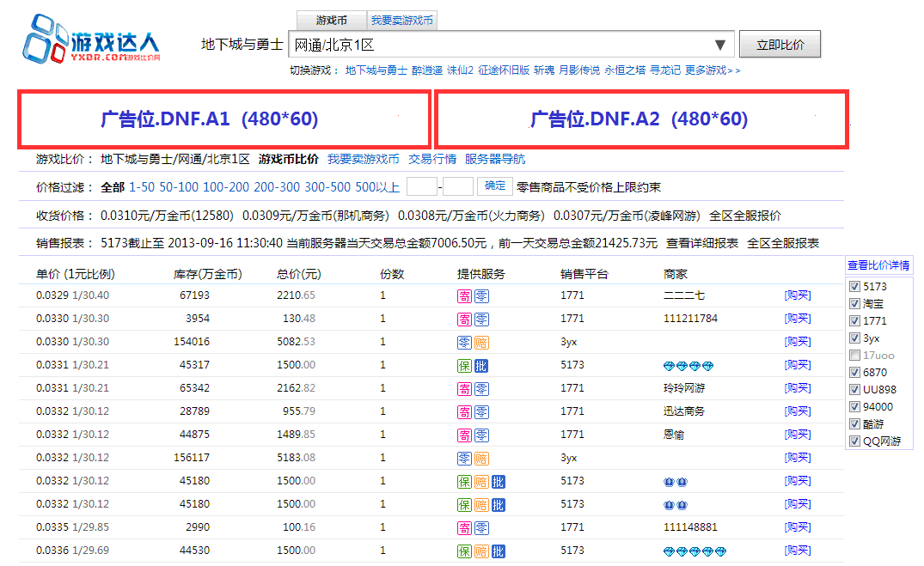924x566 pixels.
Task: Click the green 保 icon in the 45317 row
Action: tap(464, 366)
